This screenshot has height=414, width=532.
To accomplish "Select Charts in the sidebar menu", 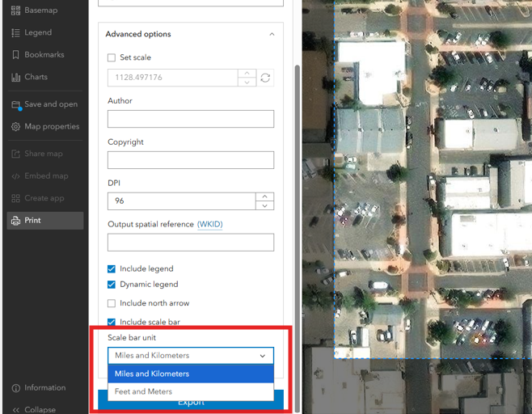I will point(36,77).
